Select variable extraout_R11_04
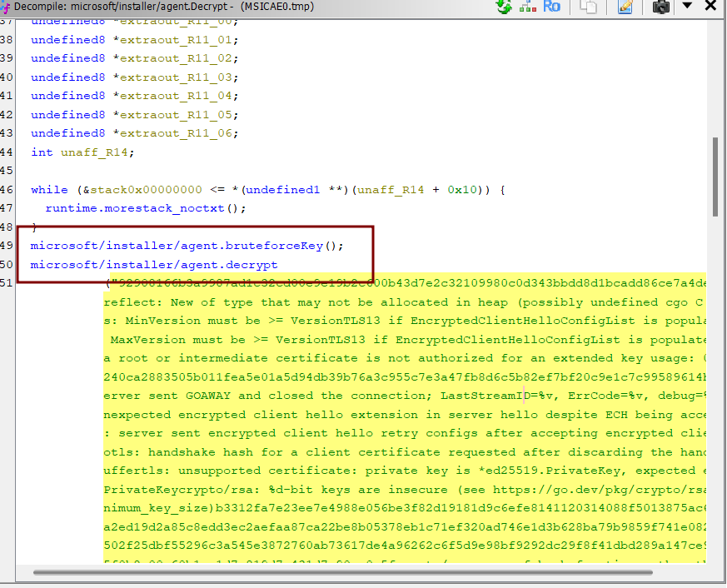The width and height of the screenshot is (727, 588). 176,96
